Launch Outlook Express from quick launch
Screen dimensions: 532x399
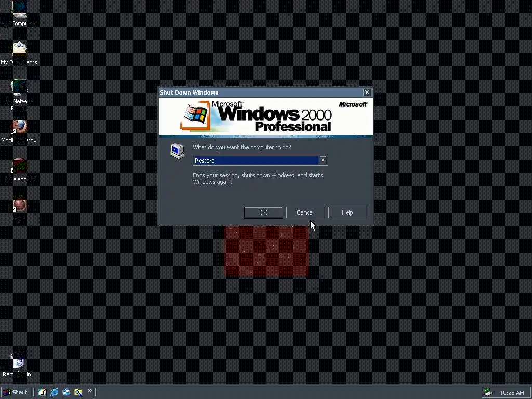66,392
